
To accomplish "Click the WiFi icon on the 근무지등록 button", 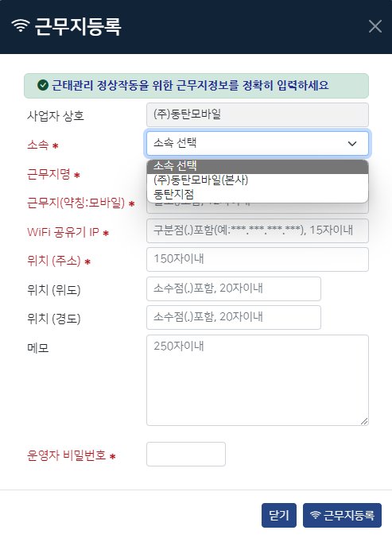I will coord(315,515).
